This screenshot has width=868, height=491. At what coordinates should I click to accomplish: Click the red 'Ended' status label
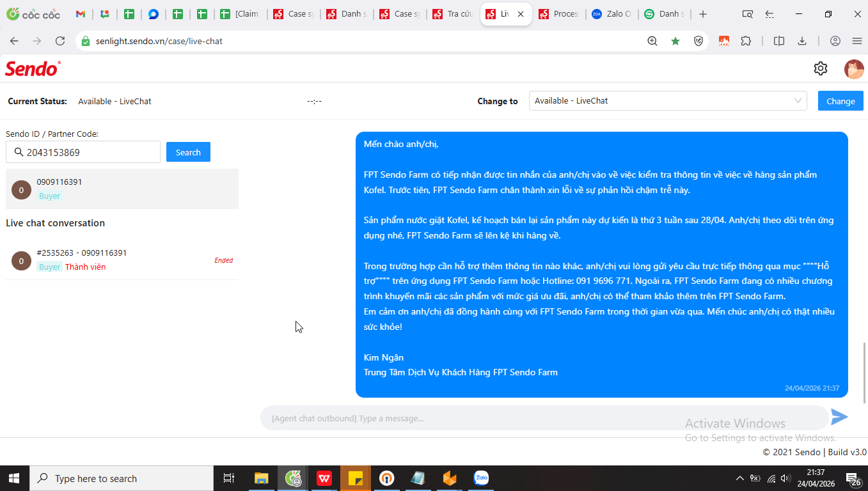[223, 260]
